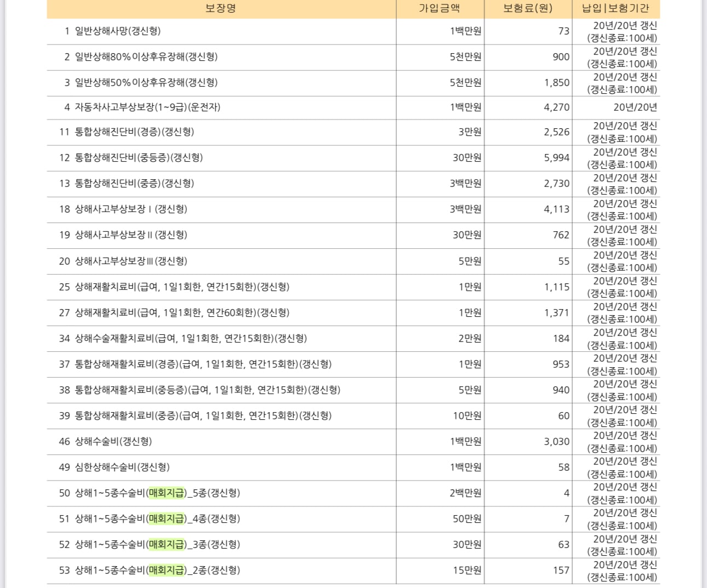This screenshot has width=707, height=588.
Task: Select row 일반상해50%이상후유장해(갱신형)
Action: coord(353,83)
